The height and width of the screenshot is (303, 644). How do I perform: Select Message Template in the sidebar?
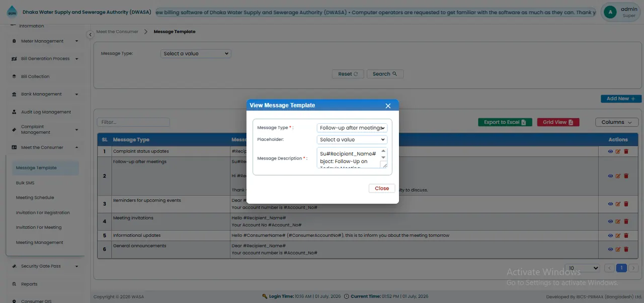[x=45, y=168]
